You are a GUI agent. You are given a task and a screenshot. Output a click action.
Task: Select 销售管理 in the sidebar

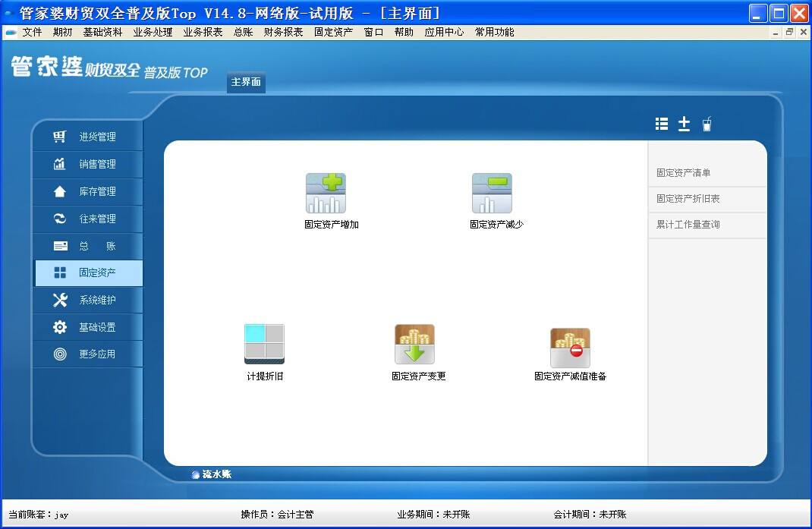88,165
